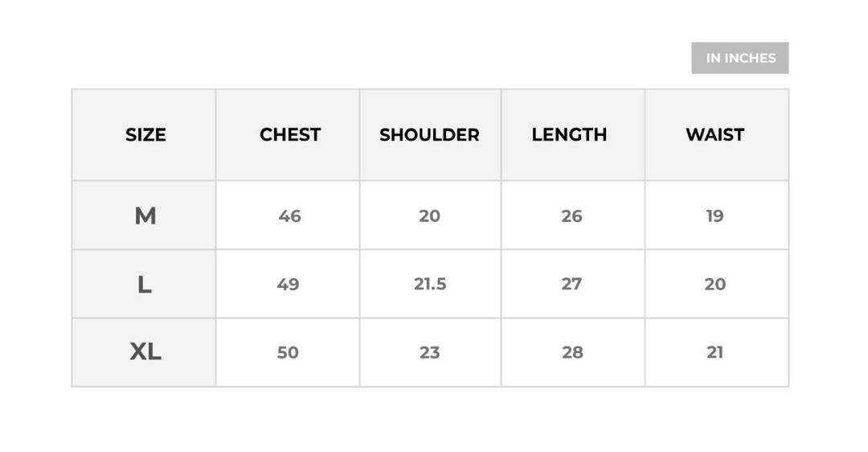Click the SHOULDER column header
The image size is (868, 452).
[429, 135]
